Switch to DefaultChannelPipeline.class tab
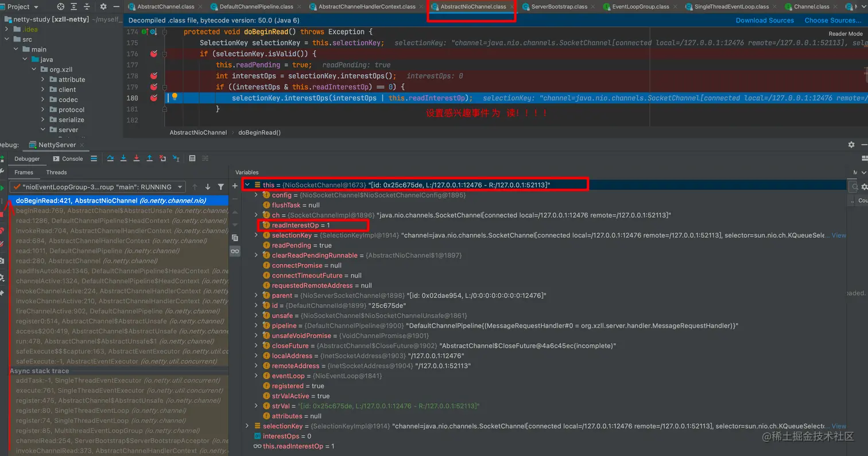Image resolution: width=868 pixels, height=456 pixels. [x=256, y=6]
